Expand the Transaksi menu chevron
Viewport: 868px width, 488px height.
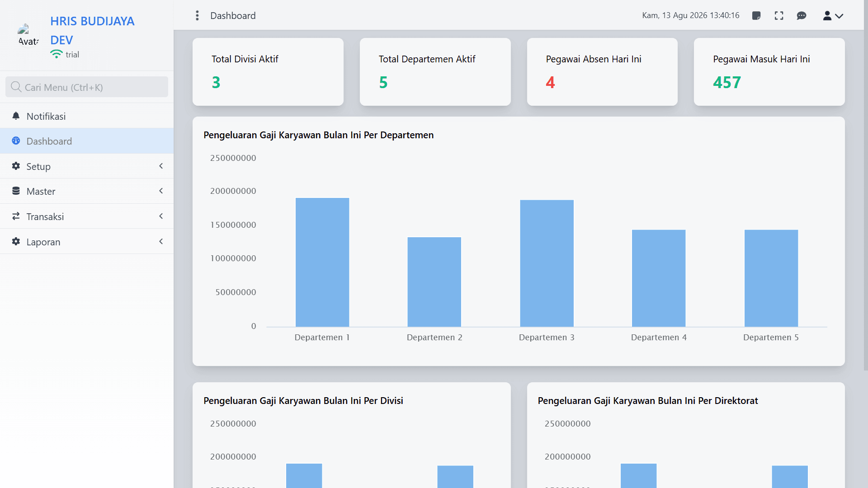pyautogui.click(x=161, y=216)
